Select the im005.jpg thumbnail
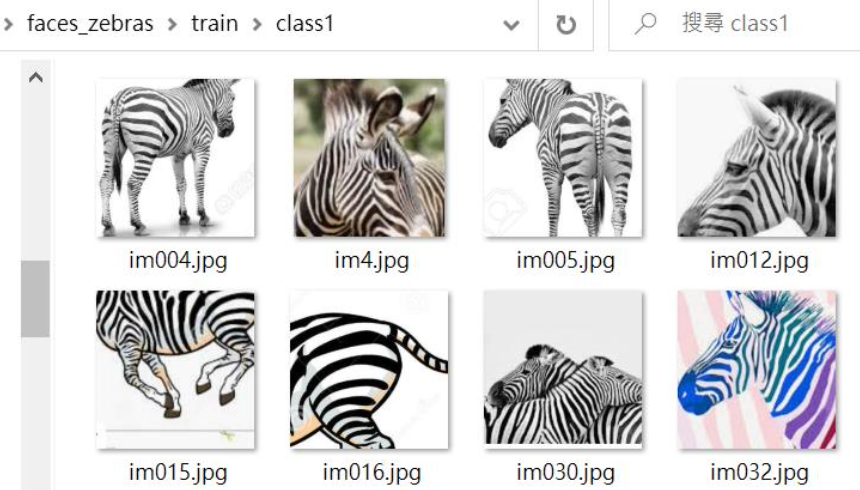 tap(563, 158)
